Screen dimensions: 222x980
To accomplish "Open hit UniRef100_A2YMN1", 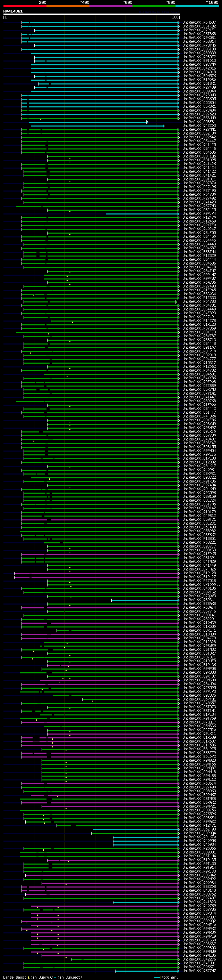I will coord(199,130).
